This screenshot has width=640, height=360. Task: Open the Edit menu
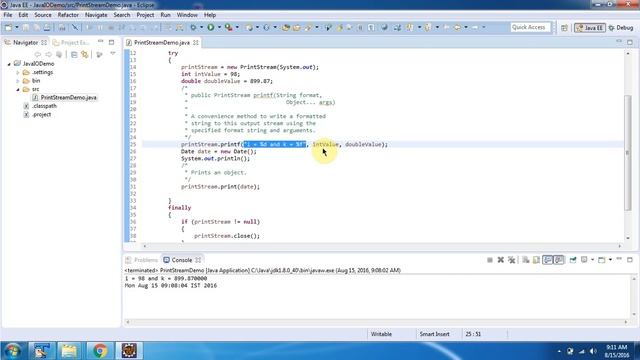pos(23,15)
